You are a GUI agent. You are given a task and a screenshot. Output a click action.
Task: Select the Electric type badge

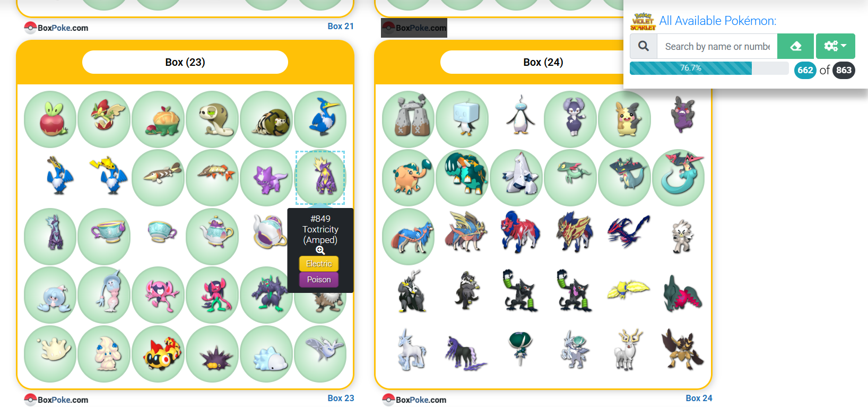click(x=319, y=264)
